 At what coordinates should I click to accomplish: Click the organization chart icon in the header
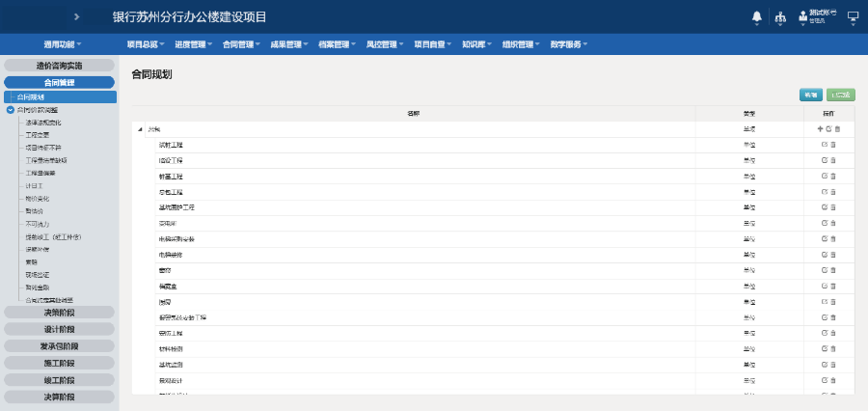(x=780, y=17)
